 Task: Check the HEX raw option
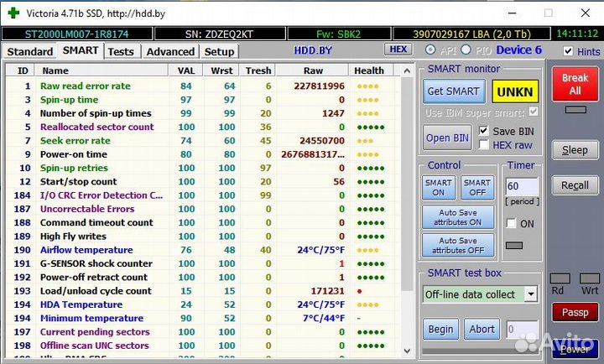pos(483,144)
